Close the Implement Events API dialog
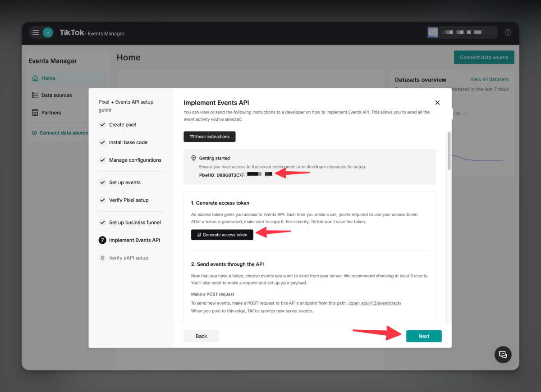 pyautogui.click(x=437, y=103)
